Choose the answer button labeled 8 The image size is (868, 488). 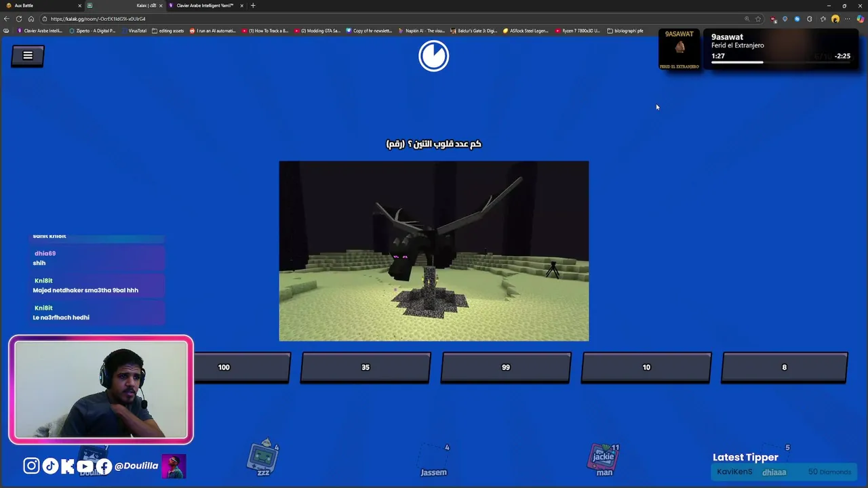click(x=785, y=367)
